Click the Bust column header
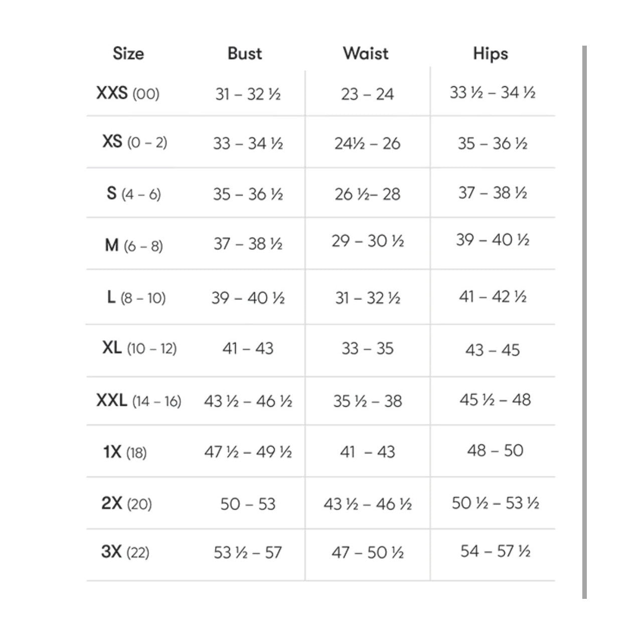 (245, 53)
